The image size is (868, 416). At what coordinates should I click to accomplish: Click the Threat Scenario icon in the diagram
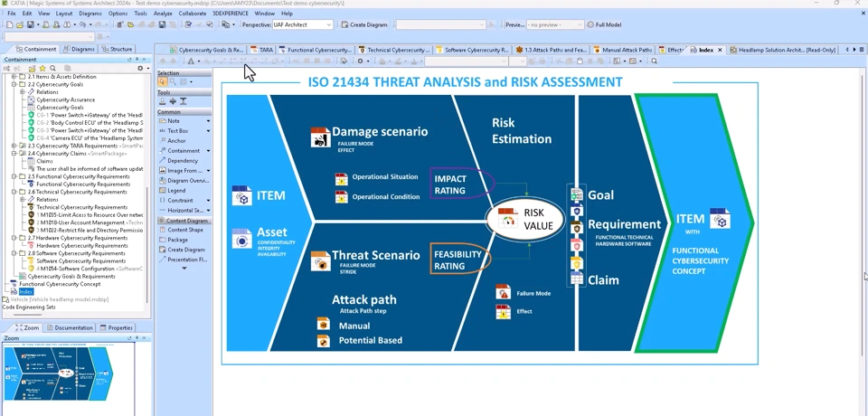coord(320,260)
